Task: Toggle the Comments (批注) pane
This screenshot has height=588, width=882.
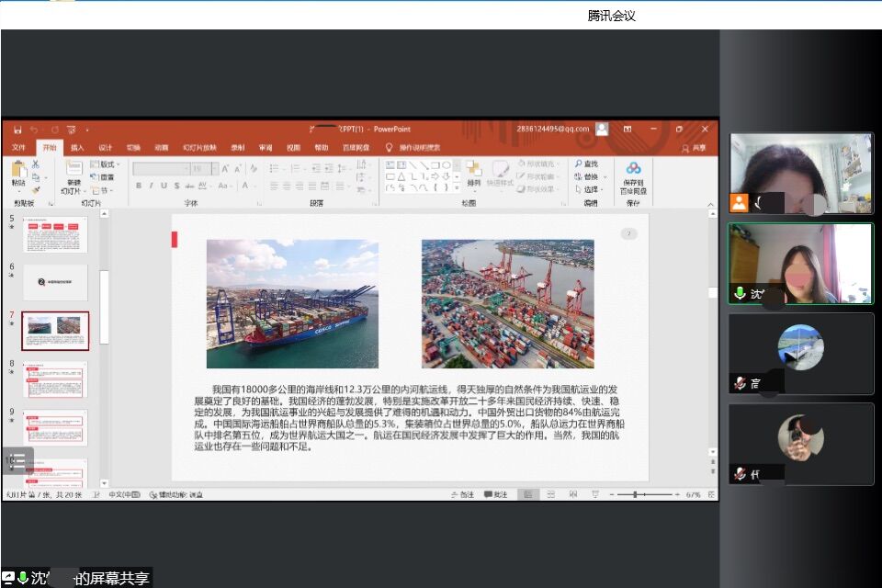Action: tap(495, 494)
